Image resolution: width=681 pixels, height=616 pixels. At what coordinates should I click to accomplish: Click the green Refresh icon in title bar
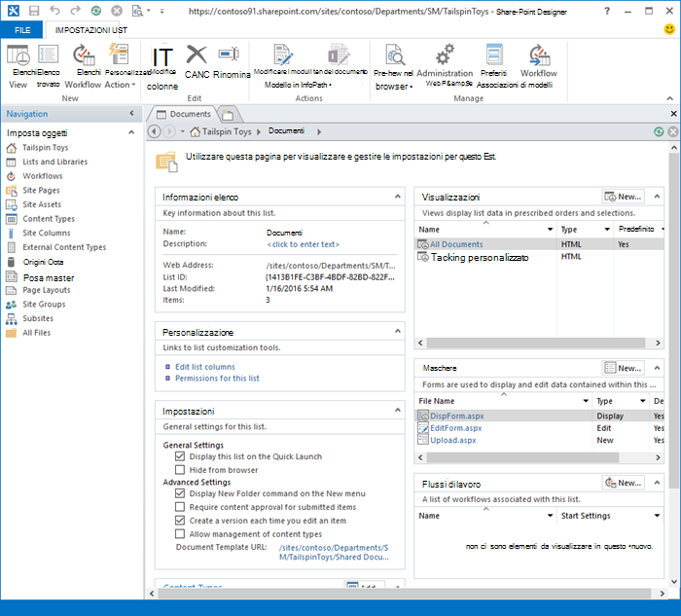click(96, 11)
